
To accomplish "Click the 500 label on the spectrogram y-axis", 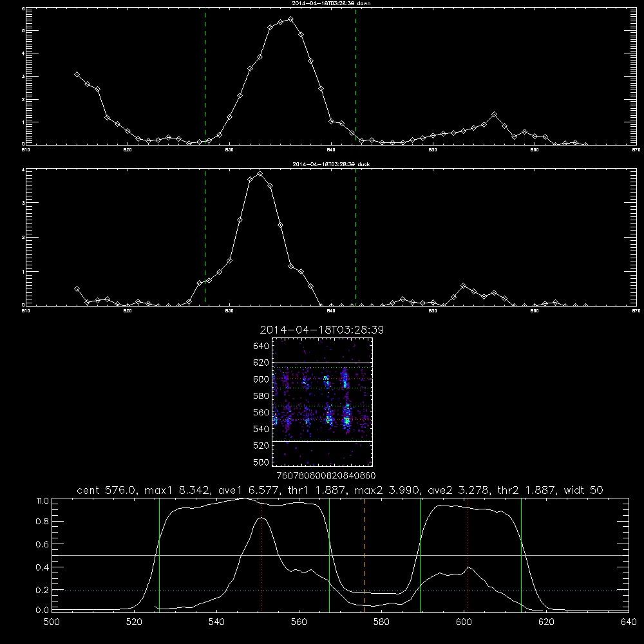I will (261, 462).
